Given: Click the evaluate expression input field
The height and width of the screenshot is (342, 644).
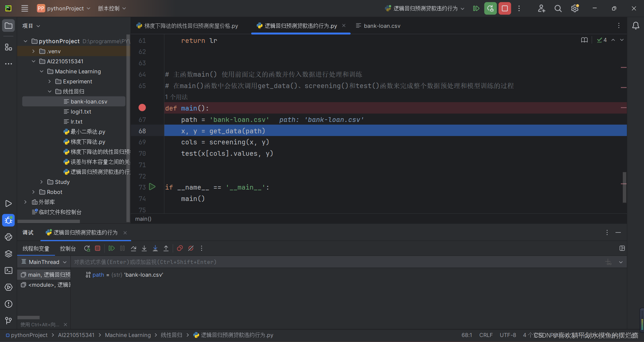Looking at the screenshot, I should click(x=337, y=262).
